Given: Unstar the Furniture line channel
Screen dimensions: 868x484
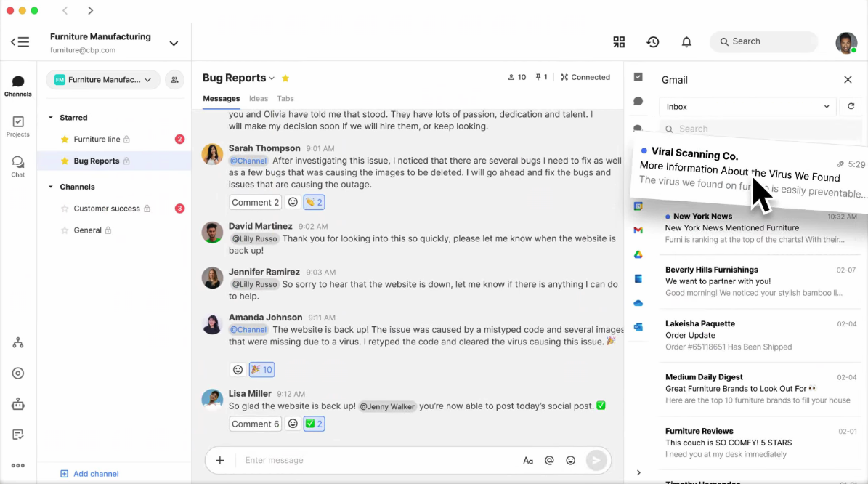Looking at the screenshot, I should click(65, 139).
